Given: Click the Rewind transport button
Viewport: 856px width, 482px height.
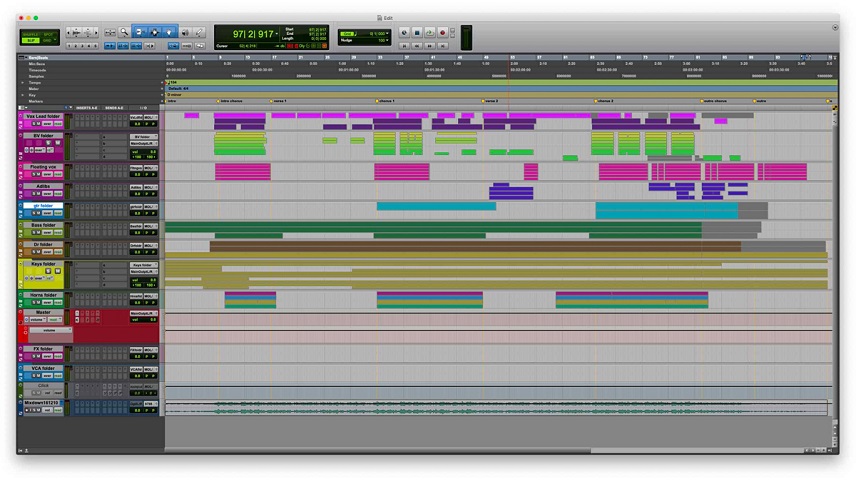Looking at the screenshot, I should [x=417, y=46].
